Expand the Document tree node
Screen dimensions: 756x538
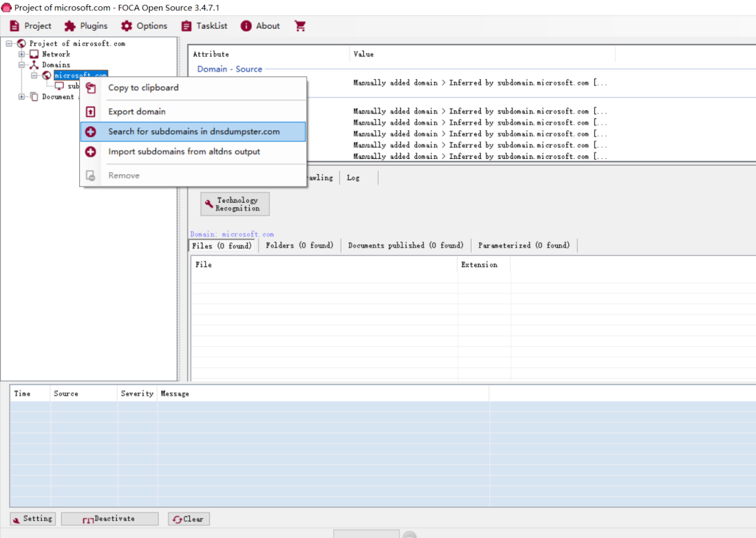point(22,97)
